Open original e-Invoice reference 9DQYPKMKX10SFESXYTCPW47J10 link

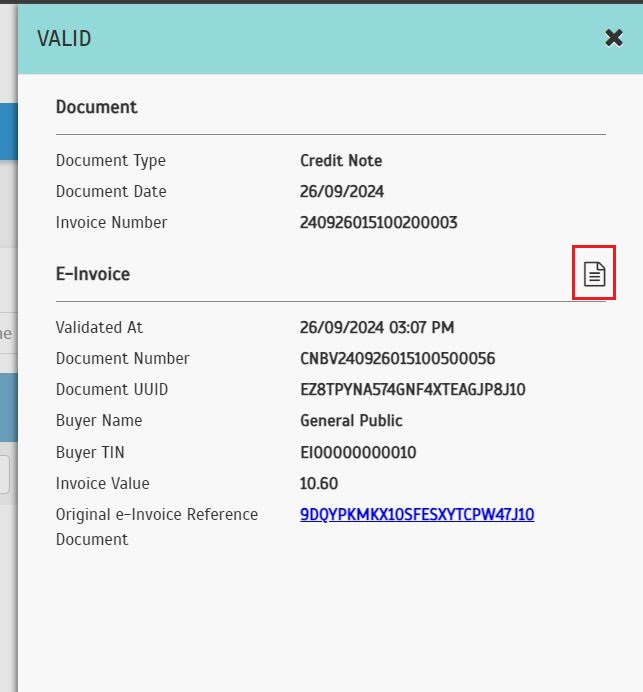[x=417, y=515]
